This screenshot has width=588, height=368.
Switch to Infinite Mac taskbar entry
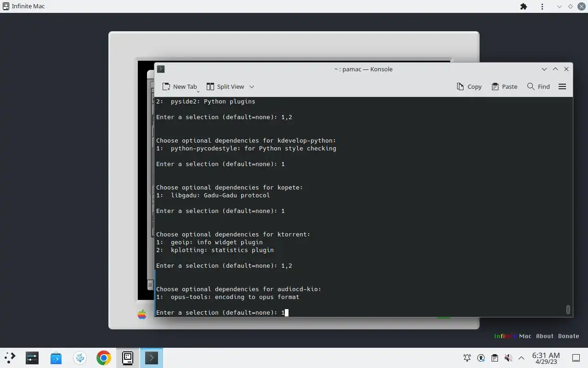[128, 358]
